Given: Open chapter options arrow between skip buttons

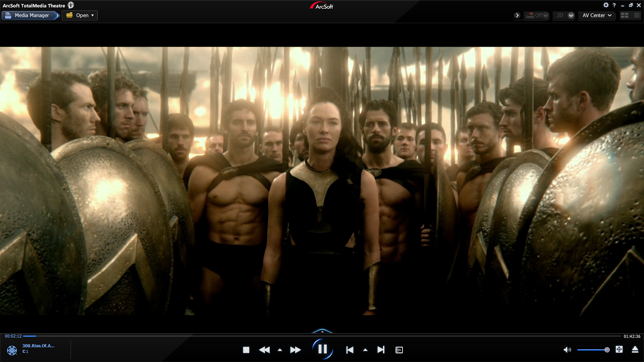Looking at the screenshot, I should [365, 350].
